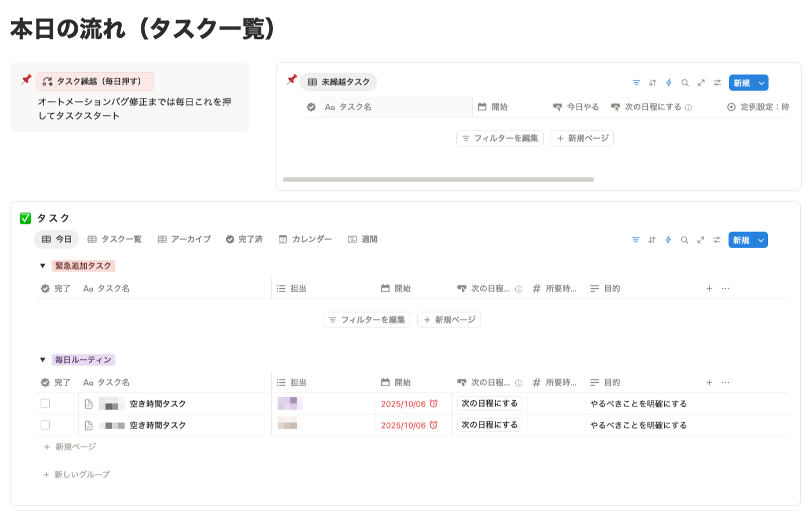Open 未繰越タスク view full screen with the arrows icon
Screen dimensions: 812x511
coord(701,83)
